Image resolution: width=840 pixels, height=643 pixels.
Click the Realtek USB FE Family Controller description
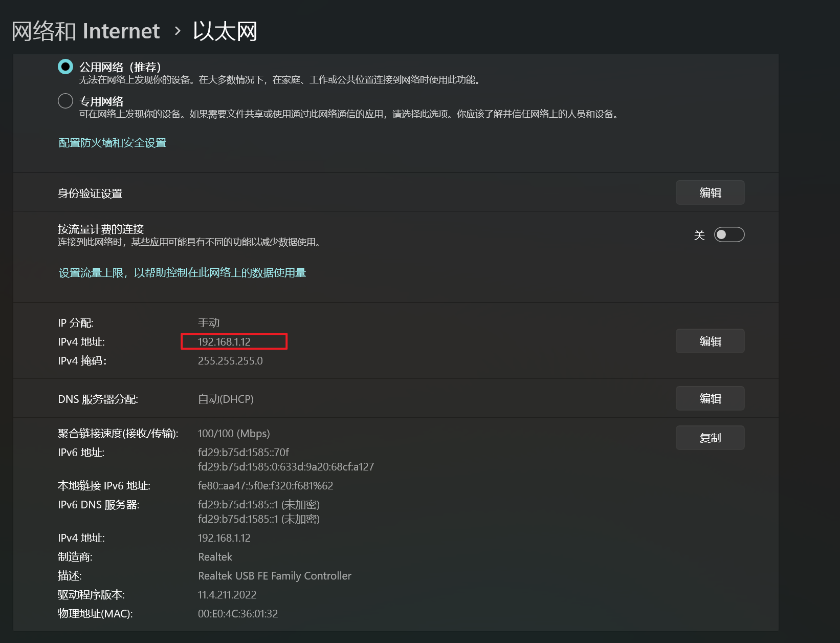coord(275,575)
